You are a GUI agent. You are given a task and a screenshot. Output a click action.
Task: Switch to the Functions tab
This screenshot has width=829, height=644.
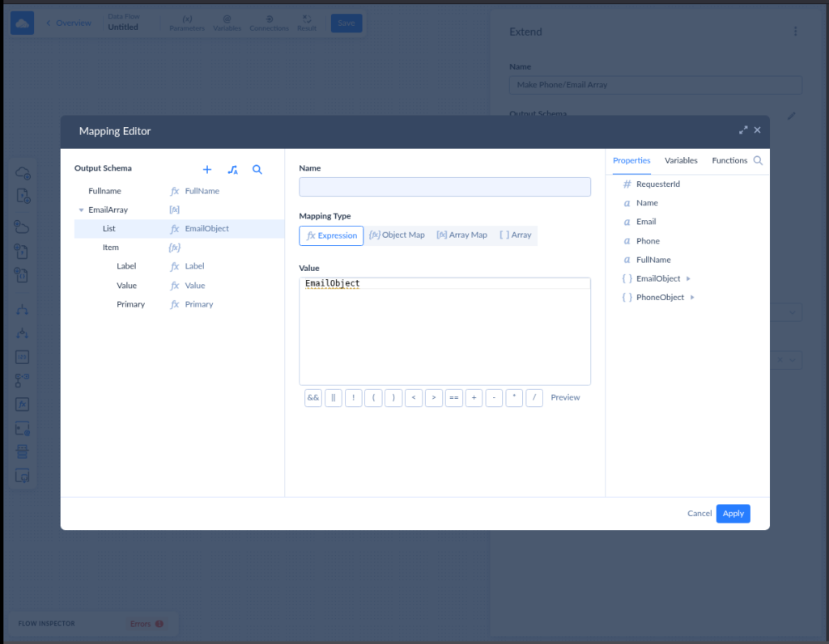(x=729, y=161)
